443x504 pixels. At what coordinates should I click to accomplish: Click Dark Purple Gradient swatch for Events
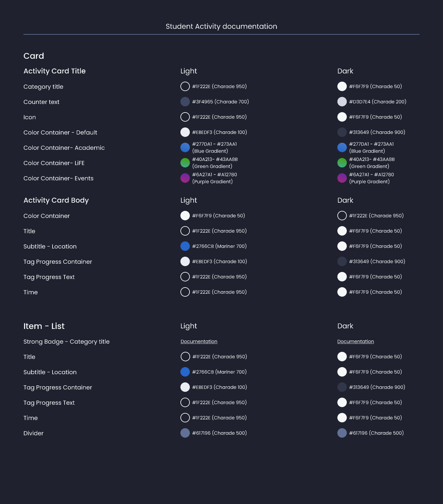click(342, 178)
